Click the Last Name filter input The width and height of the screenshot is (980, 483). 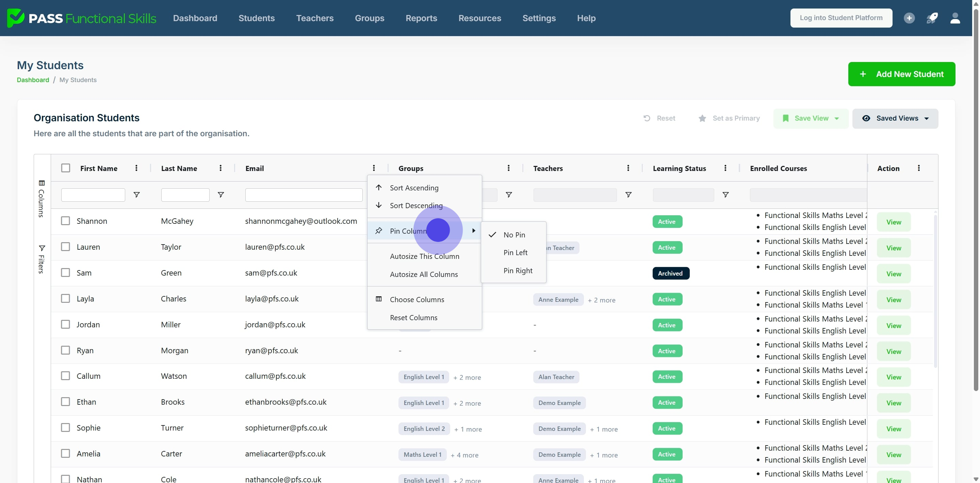click(185, 194)
